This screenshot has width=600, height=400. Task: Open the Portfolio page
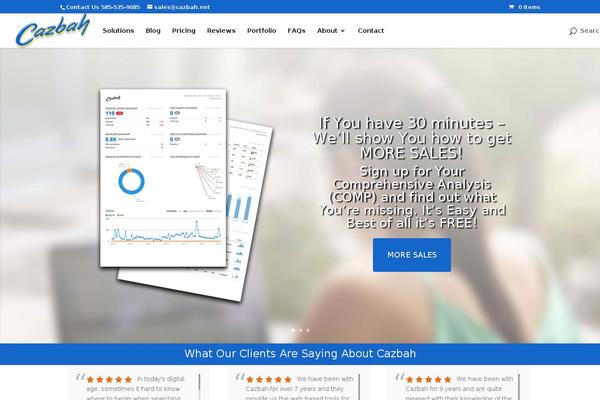(x=262, y=31)
